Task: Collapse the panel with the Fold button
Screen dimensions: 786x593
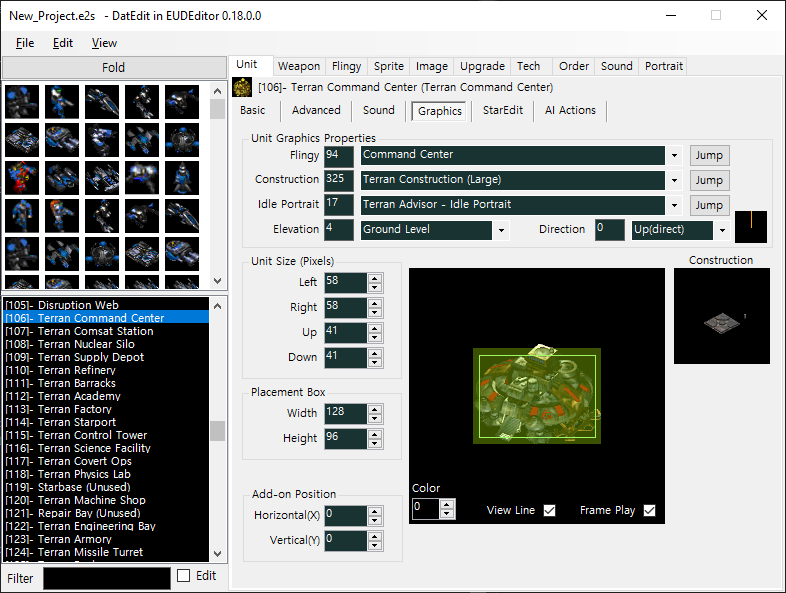Action: 114,68
